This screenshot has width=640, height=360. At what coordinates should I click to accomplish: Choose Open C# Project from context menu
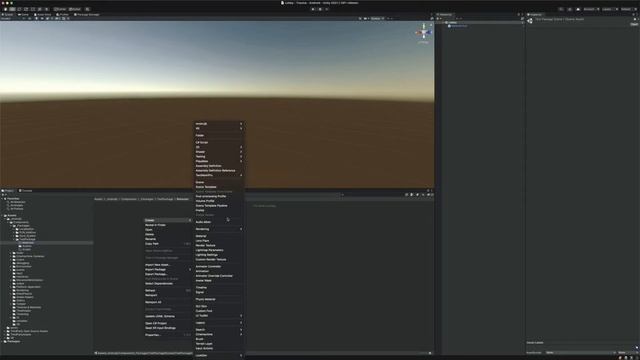[167, 323]
